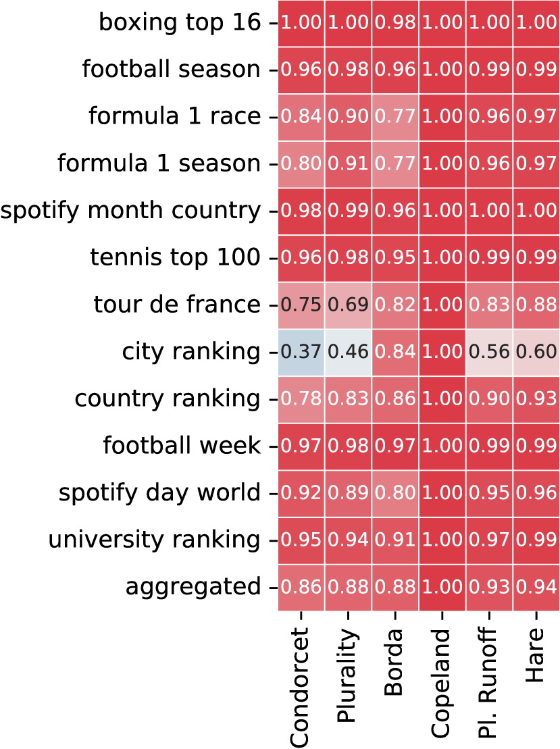560x749 pixels.
Task: Click the "tour de france" row label
Action: [x=177, y=305]
